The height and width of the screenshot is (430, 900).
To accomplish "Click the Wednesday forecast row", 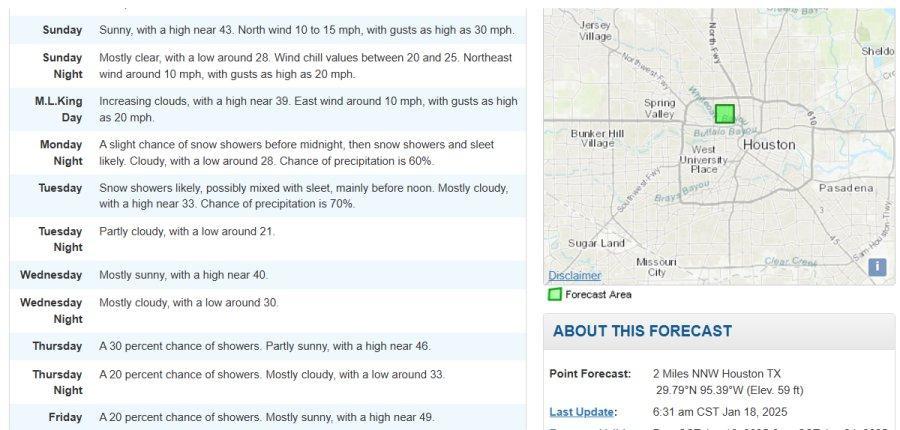I will click(x=268, y=275).
